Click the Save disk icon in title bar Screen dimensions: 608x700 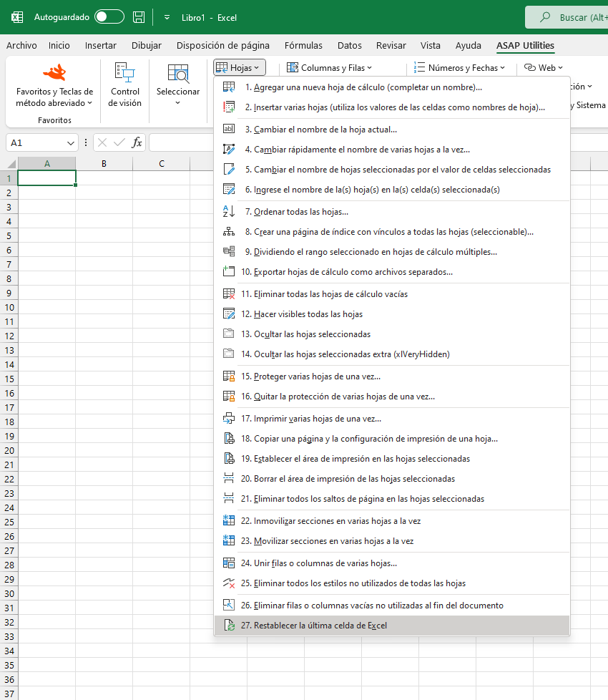[139, 17]
